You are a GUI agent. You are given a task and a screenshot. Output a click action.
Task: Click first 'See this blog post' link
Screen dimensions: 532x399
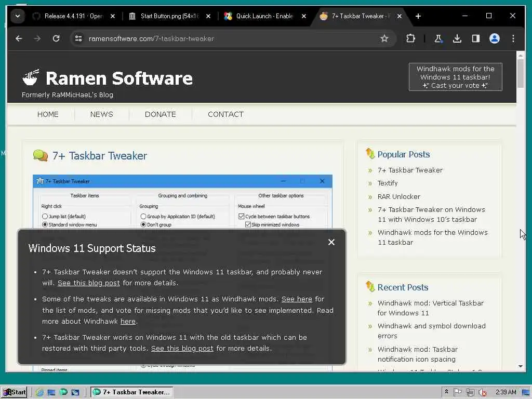(88, 283)
